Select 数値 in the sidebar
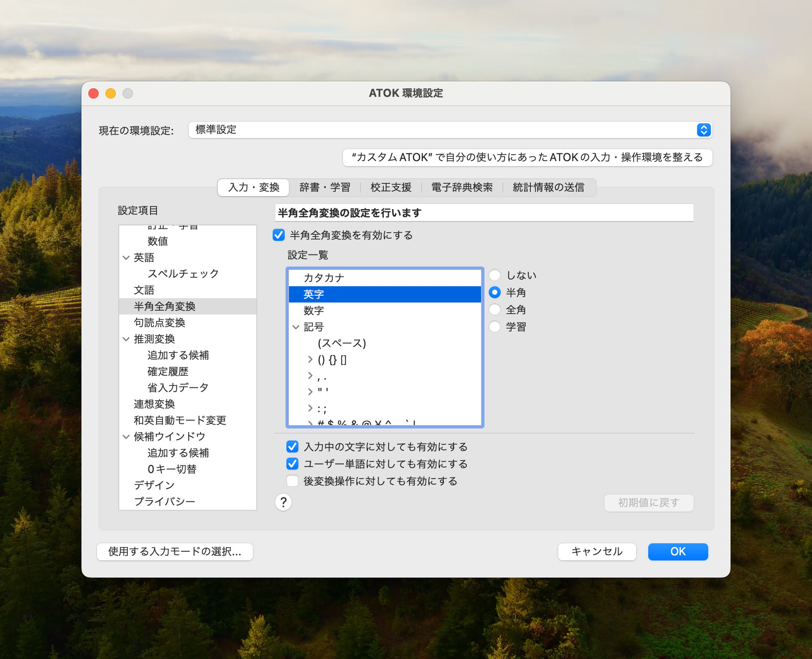This screenshot has height=659, width=812. [188, 241]
